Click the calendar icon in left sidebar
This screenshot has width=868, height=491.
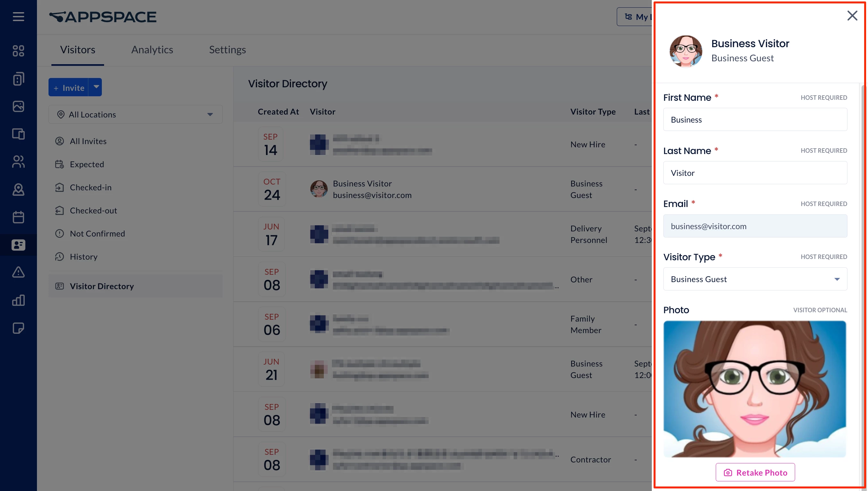pyautogui.click(x=18, y=217)
